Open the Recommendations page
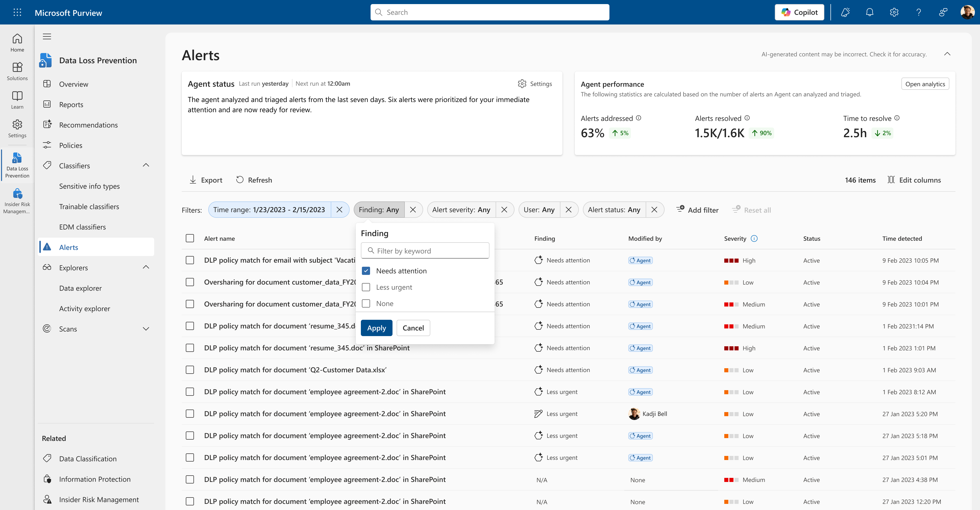Image resolution: width=980 pixels, height=510 pixels. point(88,125)
